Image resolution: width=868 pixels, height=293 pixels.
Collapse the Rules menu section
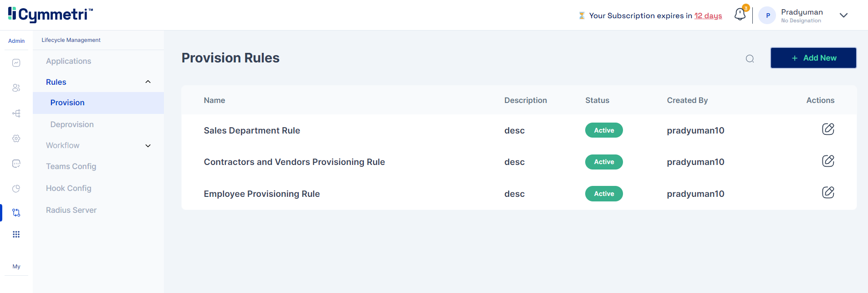point(148,82)
